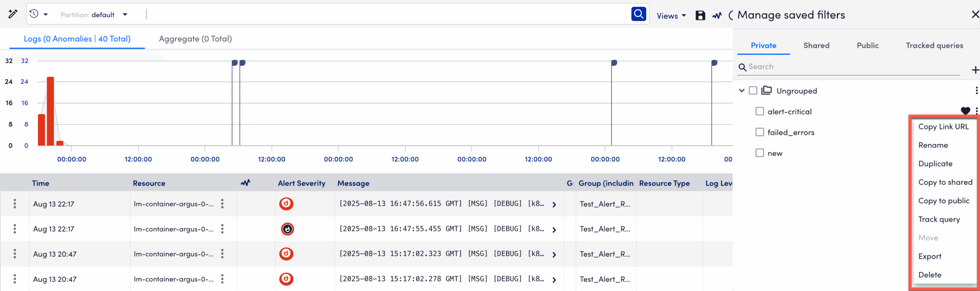
Task: Open row actions for the last Aug 13 20:47 row
Action: click(x=15, y=279)
